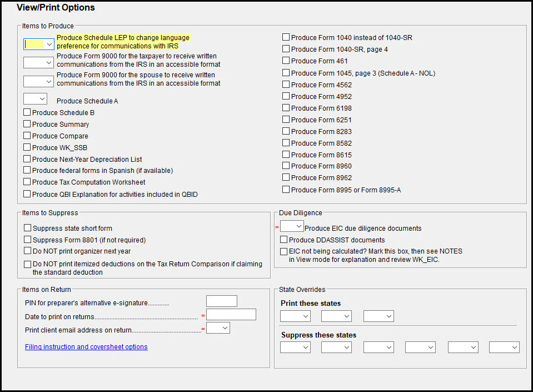Screen dimensions: 533x392
Task: Click the Date to print on returns field
Action: coord(231,315)
